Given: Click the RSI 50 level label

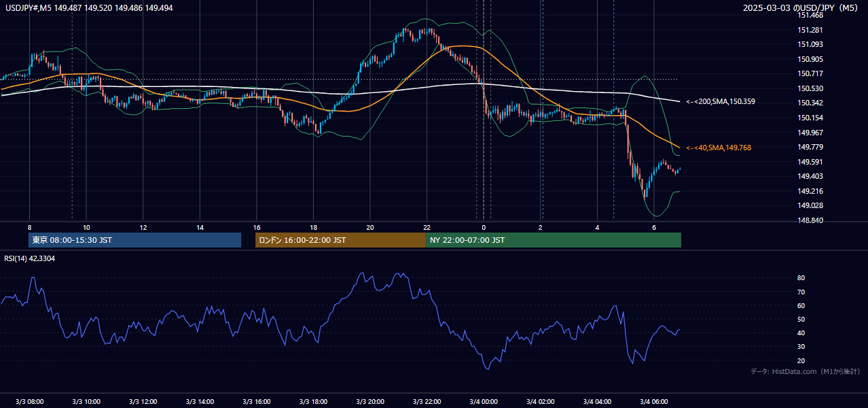Looking at the screenshot, I should [x=801, y=319].
